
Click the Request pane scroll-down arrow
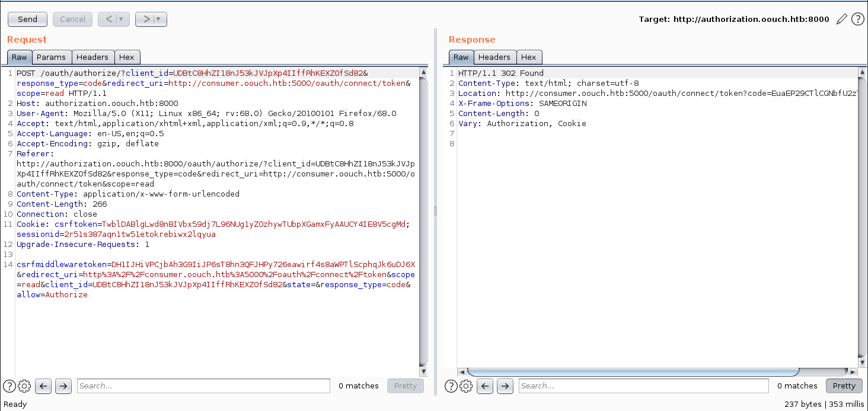point(423,371)
